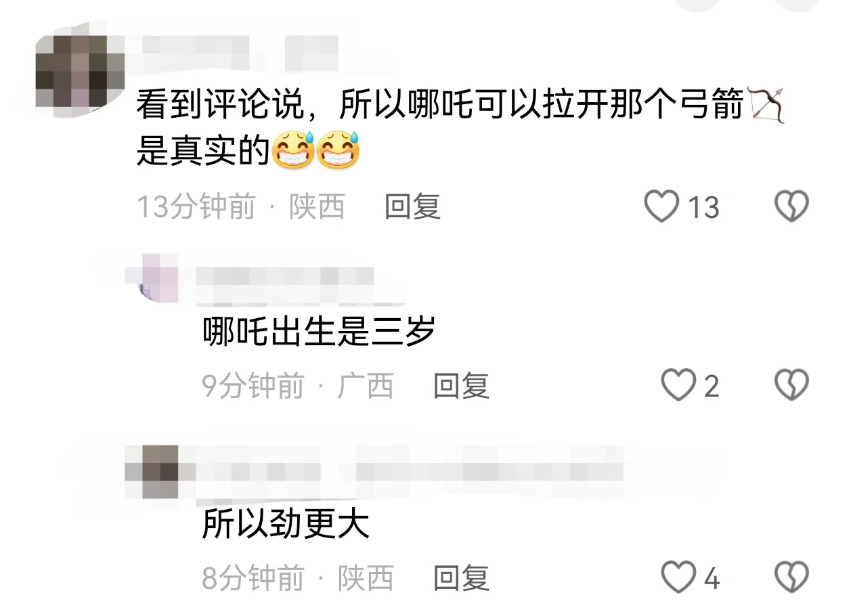
Task: Like the comment with 13 likes
Action: point(661,206)
